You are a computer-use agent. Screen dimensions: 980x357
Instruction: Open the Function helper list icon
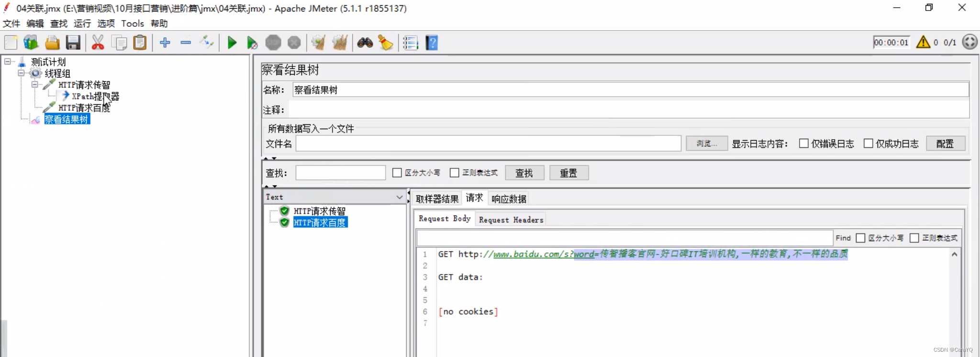click(x=410, y=43)
